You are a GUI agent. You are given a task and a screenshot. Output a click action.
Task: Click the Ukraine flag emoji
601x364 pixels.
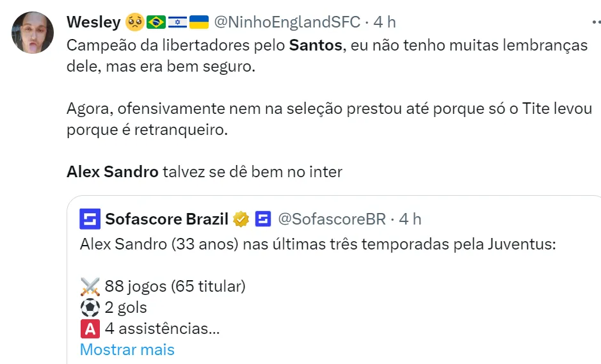coord(199,22)
